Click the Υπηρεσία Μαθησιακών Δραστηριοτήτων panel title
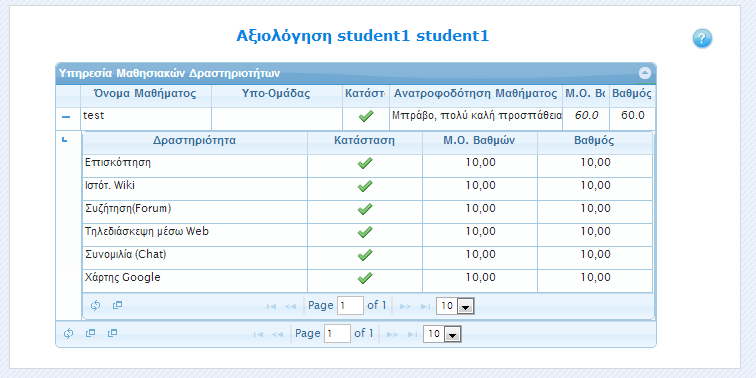This screenshot has height=378, width=756. coord(169,73)
